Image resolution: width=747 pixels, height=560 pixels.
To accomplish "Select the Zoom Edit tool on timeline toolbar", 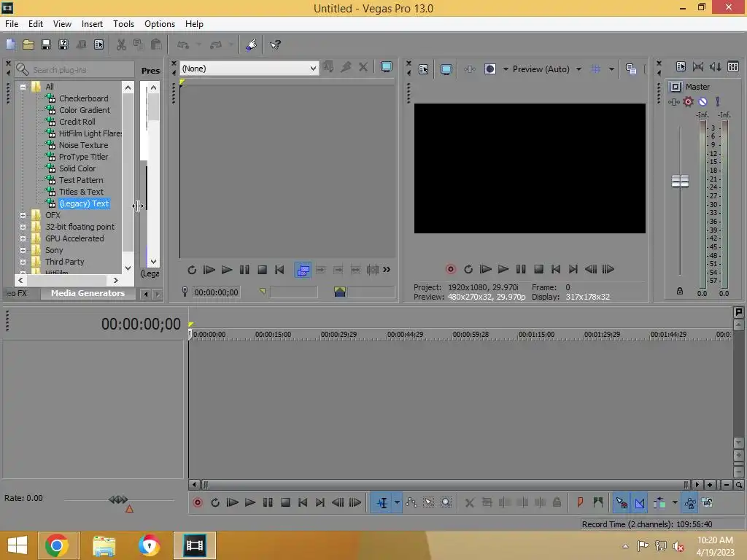I will click(446, 502).
